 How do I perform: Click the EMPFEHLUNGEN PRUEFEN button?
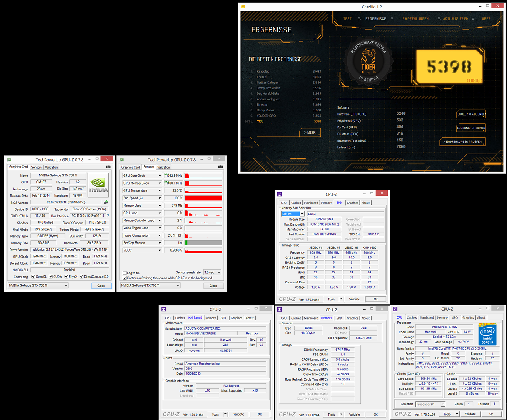462,142
